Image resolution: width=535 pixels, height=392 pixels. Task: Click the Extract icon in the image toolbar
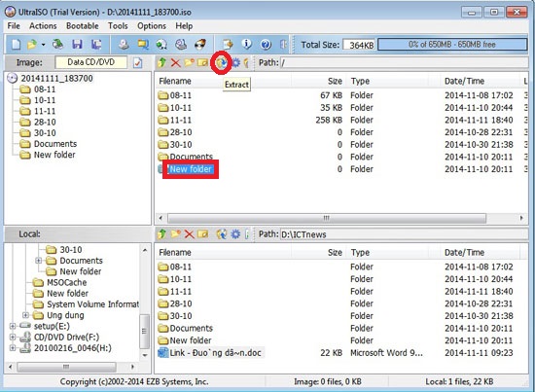222,63
